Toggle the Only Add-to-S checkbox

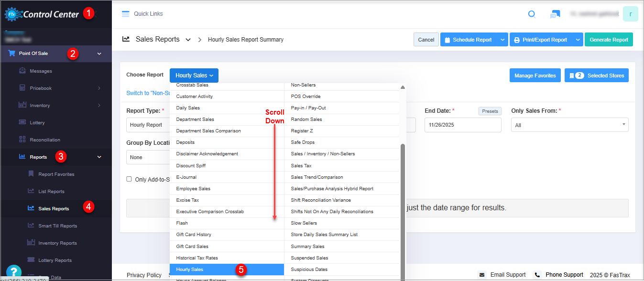tap(129, 179)
